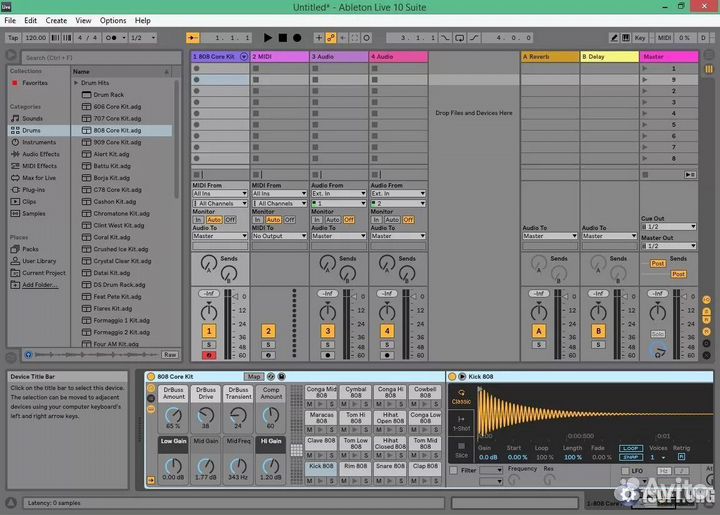Image resolution: width=720 pixels, height=515 pixels.
Task: Start playback with the Play button
Action: (x=268, y=38)
